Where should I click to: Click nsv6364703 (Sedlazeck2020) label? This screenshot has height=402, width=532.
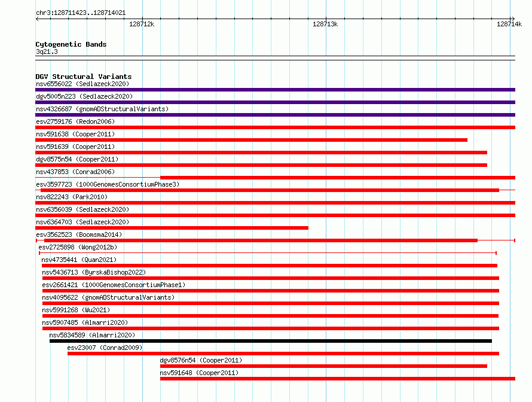[x=82, y=222]
